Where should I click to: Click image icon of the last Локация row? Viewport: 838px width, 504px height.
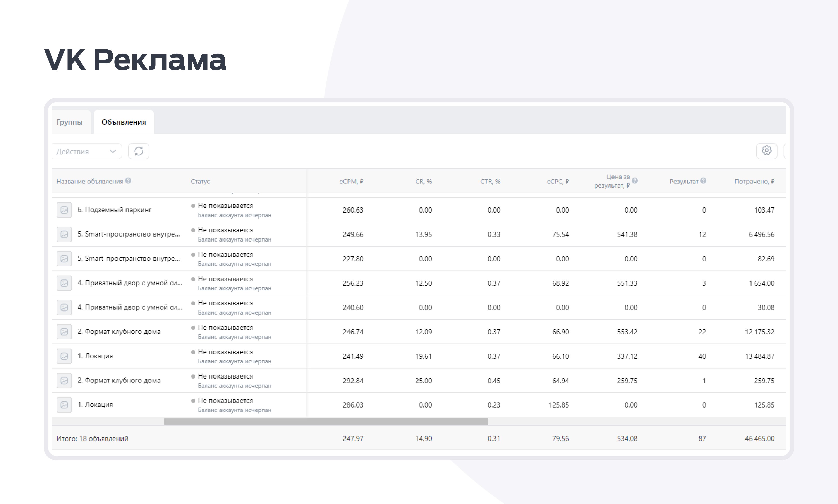[x=64, y=405]
